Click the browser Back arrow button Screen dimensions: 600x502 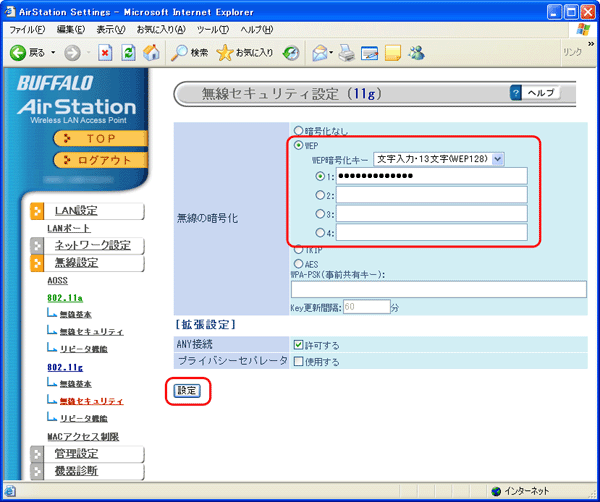[x=18, y=51]
